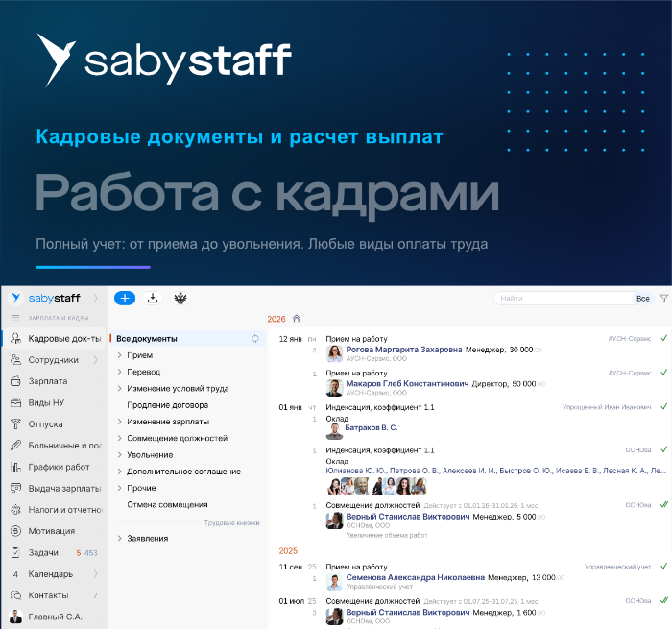Expand chevron next to sabystaff header
Image resolution: width=672 pixels, height=629 pixels.
click(x=96, y=298)
